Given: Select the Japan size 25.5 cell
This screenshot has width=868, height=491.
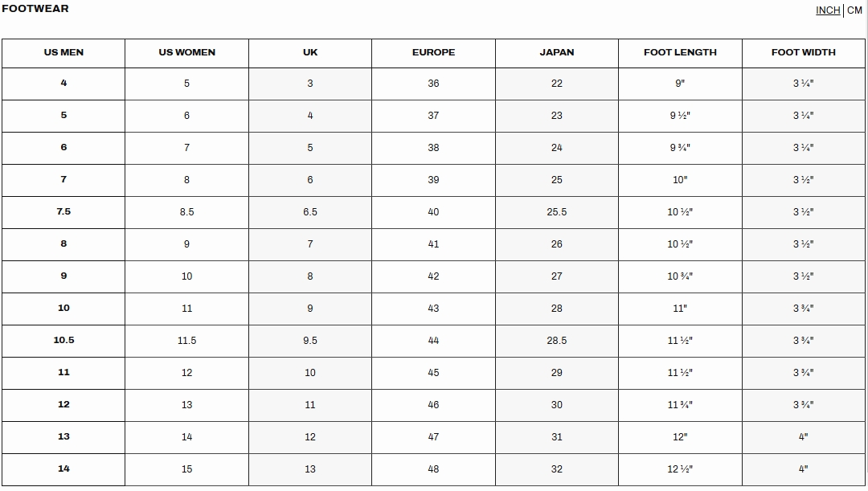Looking at the screenshot, I should [557, 212].
